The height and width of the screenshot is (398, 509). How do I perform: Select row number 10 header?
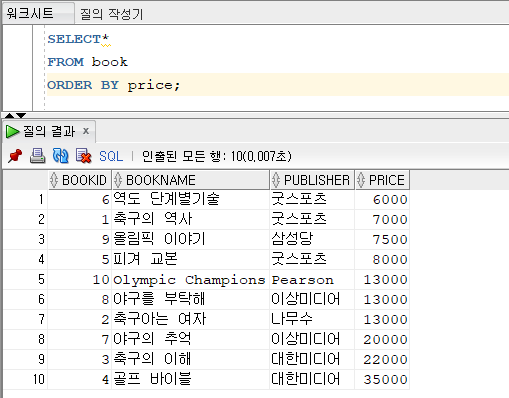25,379
